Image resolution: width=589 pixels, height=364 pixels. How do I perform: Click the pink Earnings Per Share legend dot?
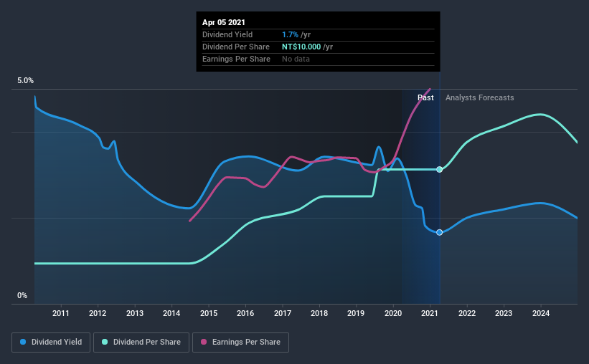204,342
